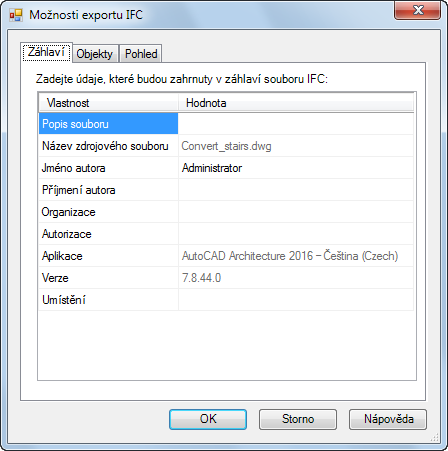Close the Možnosti exportu IFC dialog
This screenshot has height=451, width=448.
pyautogui.click(x=418, y=11)
